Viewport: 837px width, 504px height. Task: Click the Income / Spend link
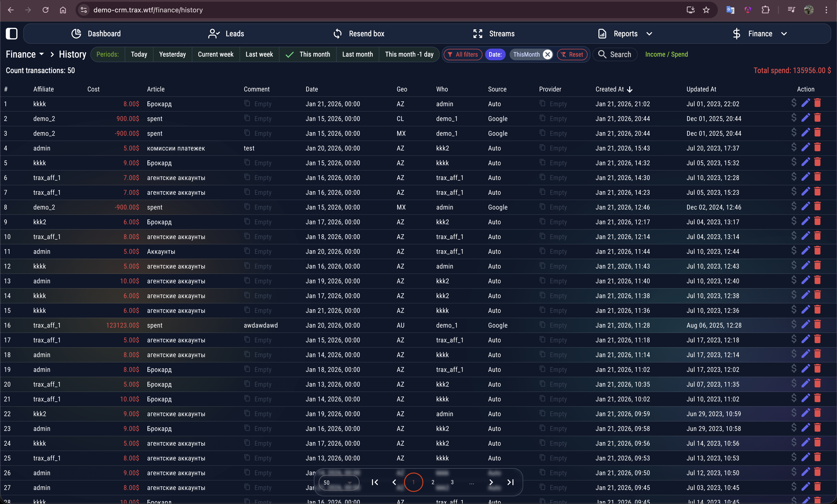click(x=666, y=54)
